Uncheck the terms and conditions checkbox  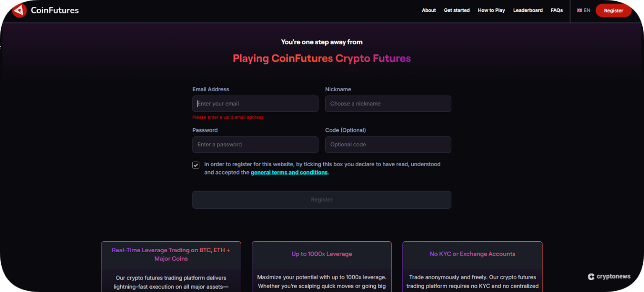point(196,165)
